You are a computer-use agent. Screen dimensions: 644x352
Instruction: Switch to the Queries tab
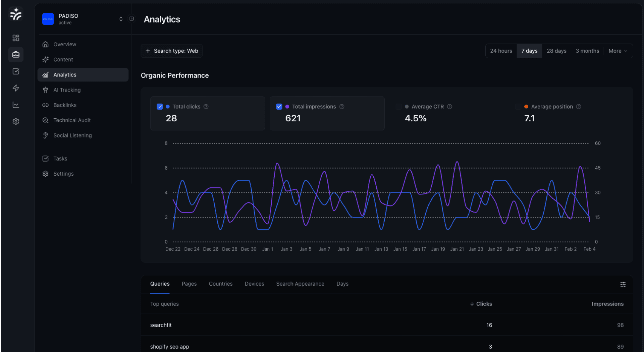coord(160,284)
